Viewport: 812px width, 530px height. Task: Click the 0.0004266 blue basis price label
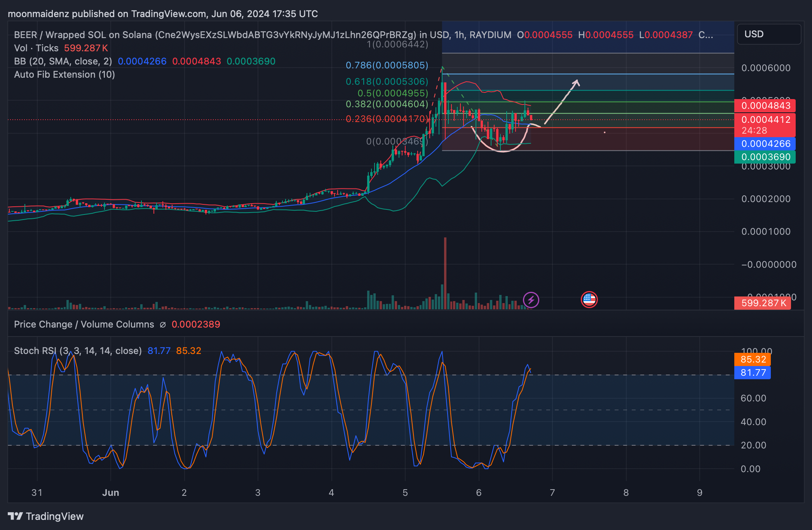click(x=765, y=144)
